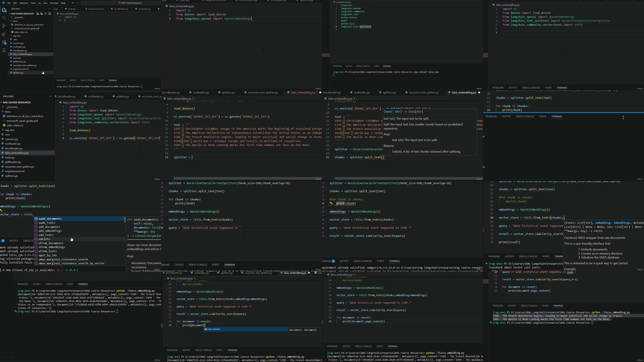Open the Problems tab showing badge 3
Screen dimensions: 644x362
coord(328,261)
